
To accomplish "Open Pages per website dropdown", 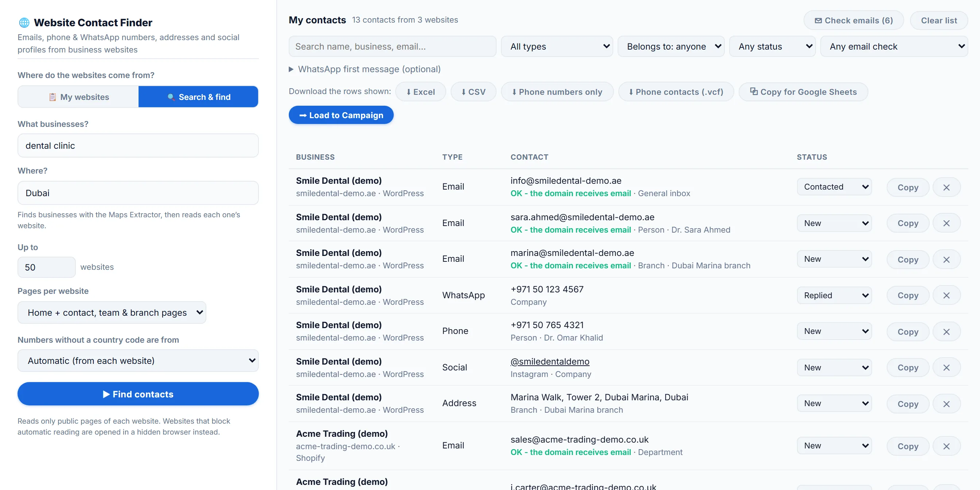I will [112, 312].
